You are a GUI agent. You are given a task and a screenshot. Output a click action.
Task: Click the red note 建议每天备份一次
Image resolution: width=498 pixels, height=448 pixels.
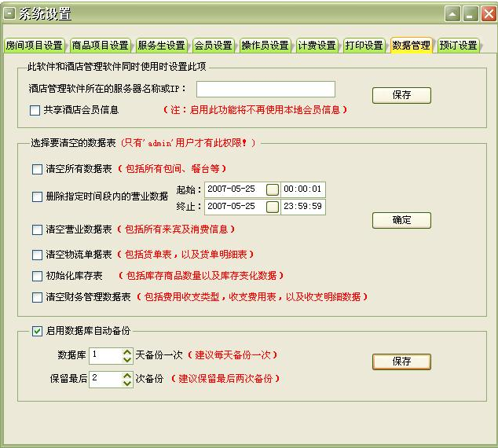233,355
